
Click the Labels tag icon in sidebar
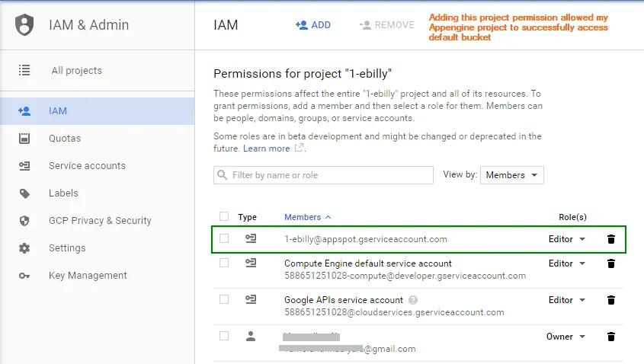coord(24,193)
